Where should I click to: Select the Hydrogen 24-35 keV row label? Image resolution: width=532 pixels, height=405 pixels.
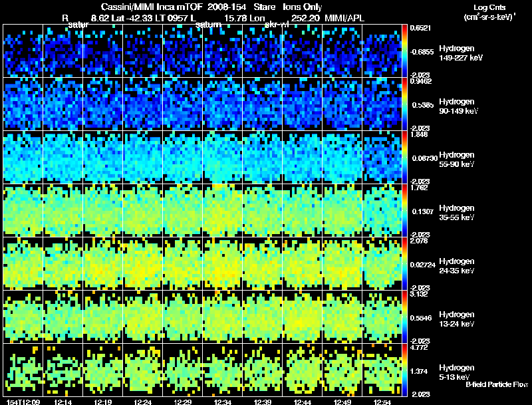click(457, 266)
